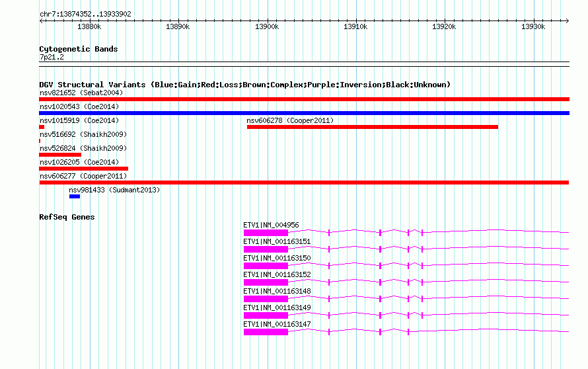
Task: Click the 7p21.2 band label
Action: point(52,57)
